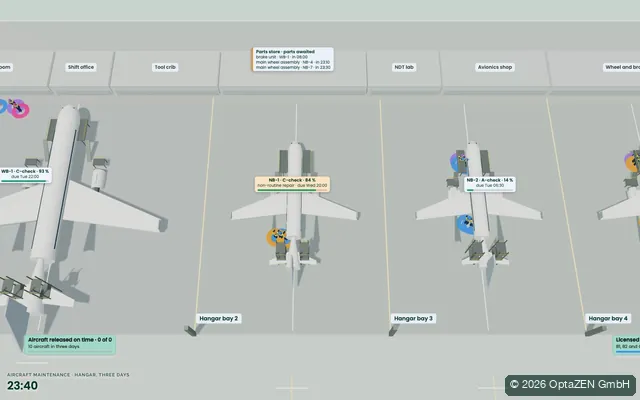
Task: Click the 'Aircraft Maintenance · Hangar, Three Days' title
Action: pyautogui.click(x=68, y=375)
